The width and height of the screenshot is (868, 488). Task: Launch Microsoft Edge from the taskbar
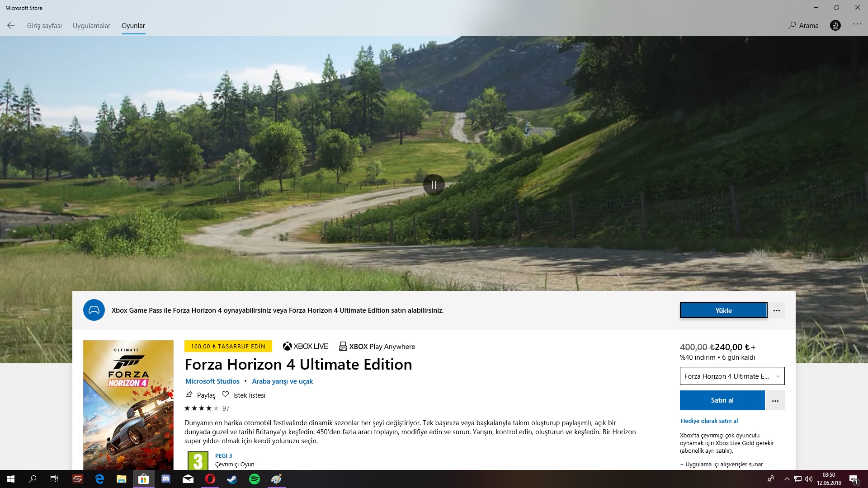point(99,479)
